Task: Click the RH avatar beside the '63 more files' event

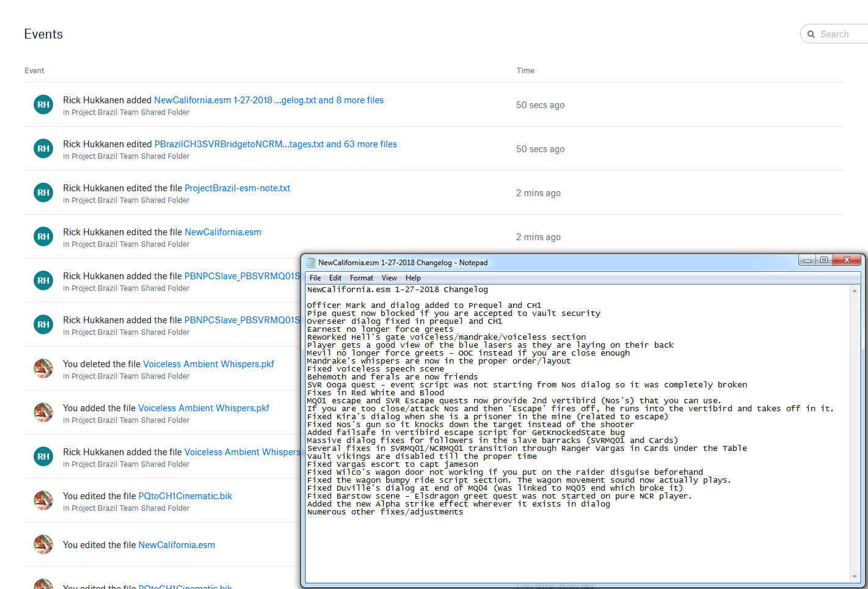Action: [43, 148]
